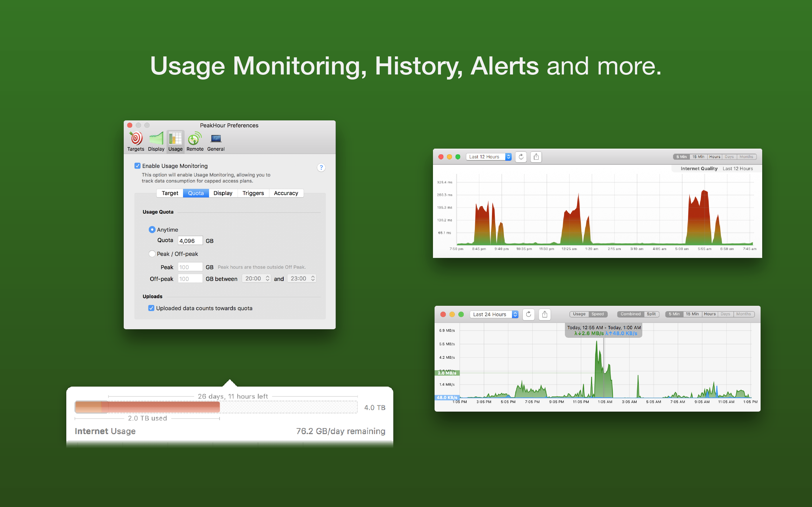Refresh the Internet Quality graph

521,157
